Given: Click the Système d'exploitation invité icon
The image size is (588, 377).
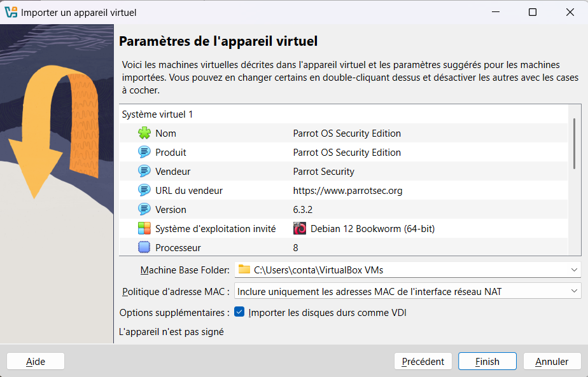Looking at the screenshot, I should [x=144, y=229].
